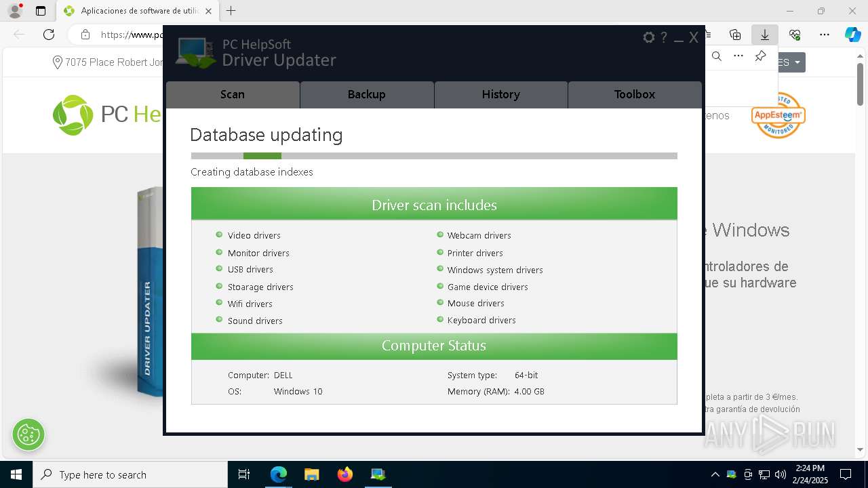Select 'Video drivers' entry
The image size is (868, 488).
point(254,235)
